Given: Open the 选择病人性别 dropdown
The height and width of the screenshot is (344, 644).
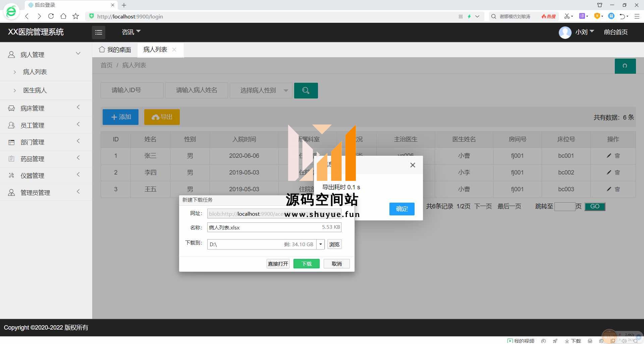Looking at the screenshot, I should (261, 90).
